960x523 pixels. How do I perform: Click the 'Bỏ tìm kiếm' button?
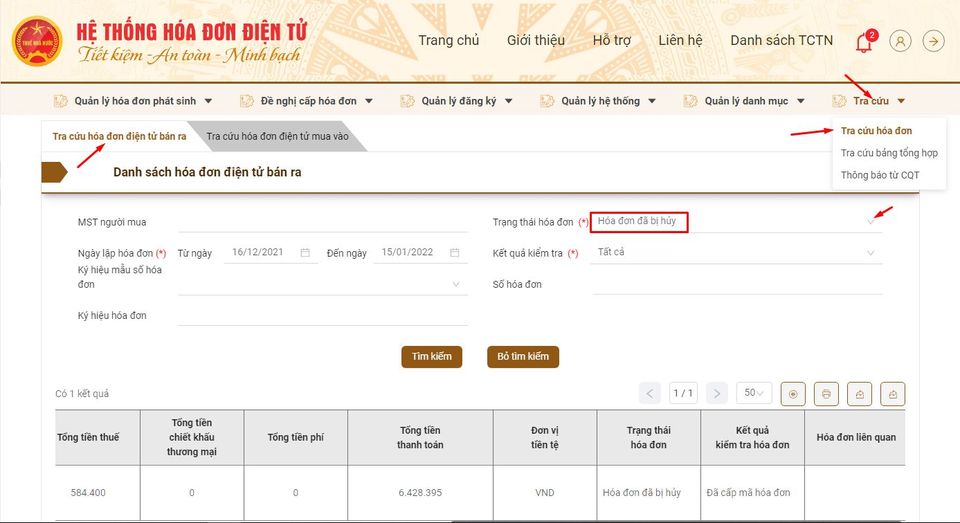pos(523,357)
